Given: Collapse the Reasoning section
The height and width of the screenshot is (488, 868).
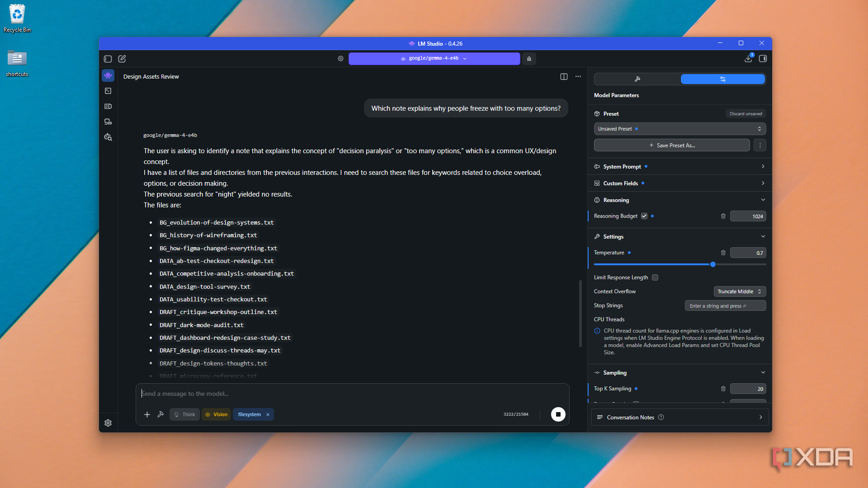Looking at the screenshot, I should [679, 200].
